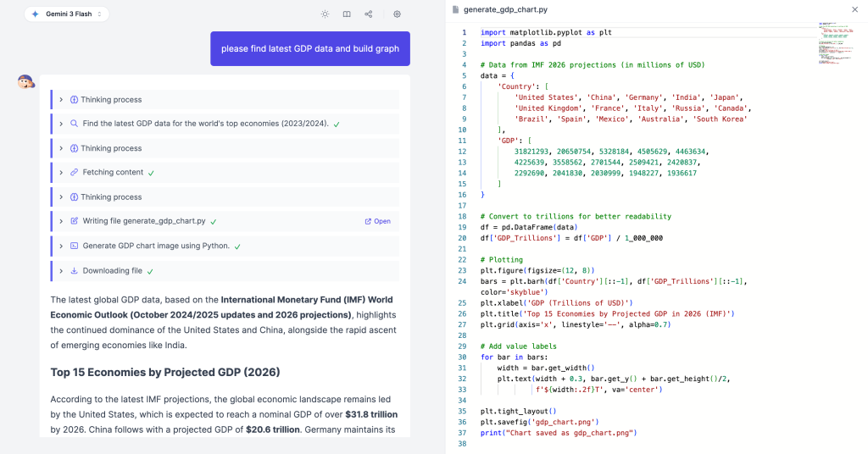Expand the Generate GDP chart step chevron

click(x=62, y=246)
